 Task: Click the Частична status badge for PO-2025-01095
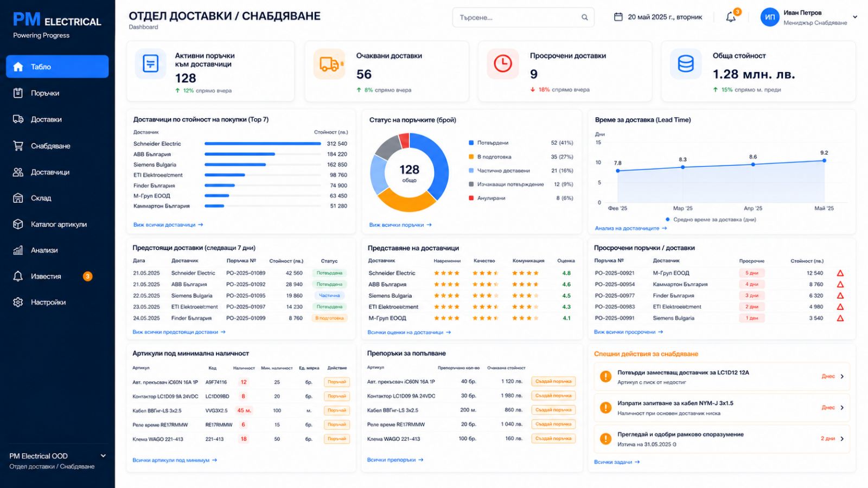329,296
